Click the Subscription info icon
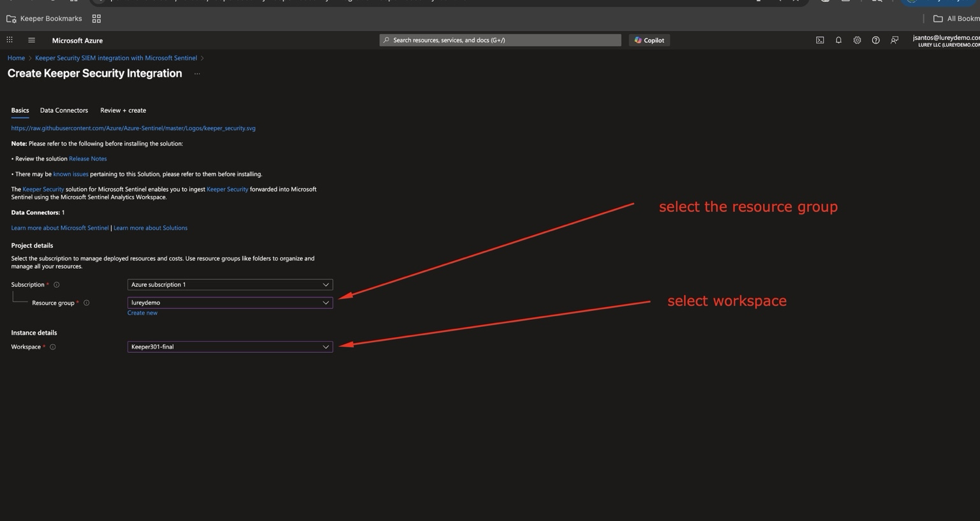Viewport: 980px width, 521px height. coord(57,285)
